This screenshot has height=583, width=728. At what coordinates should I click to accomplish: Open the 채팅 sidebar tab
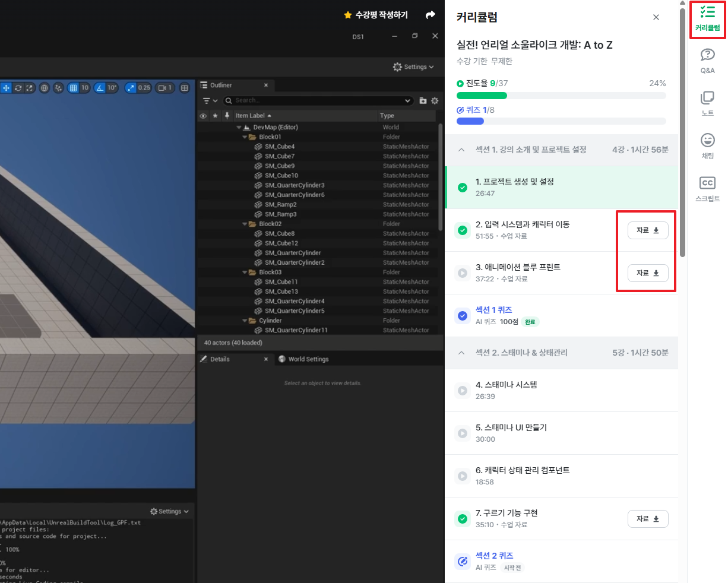pyautogui.click(x=707, y=147)
